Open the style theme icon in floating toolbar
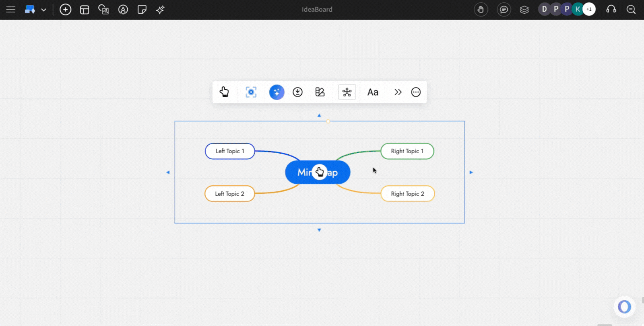 coord(320,92)
